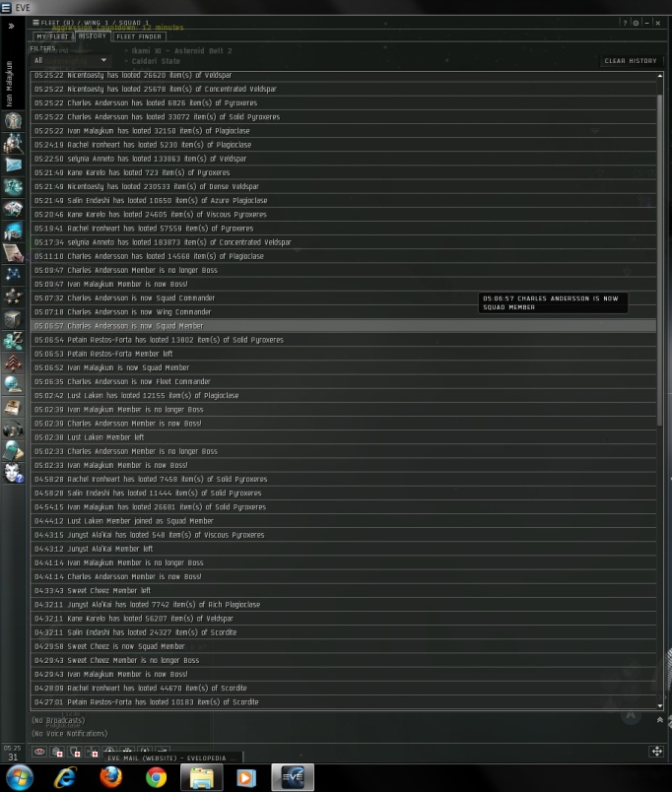Select the row 'Sweet Cheez Member left'
Viewport: 672px width, 792px height.
343,590
